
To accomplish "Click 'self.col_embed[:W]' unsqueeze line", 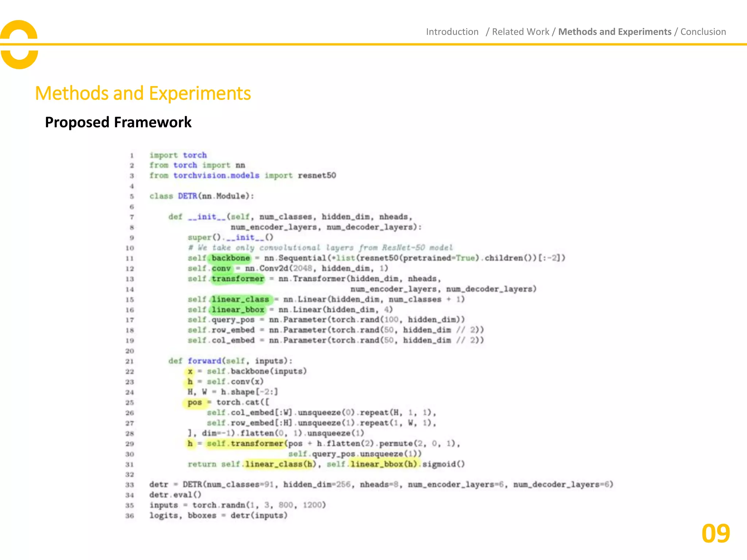I will pos(321,413).
